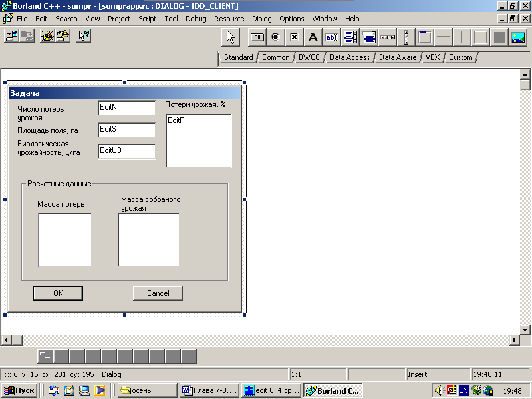
Task: Open the Tool menu
Action: (172, 19)
